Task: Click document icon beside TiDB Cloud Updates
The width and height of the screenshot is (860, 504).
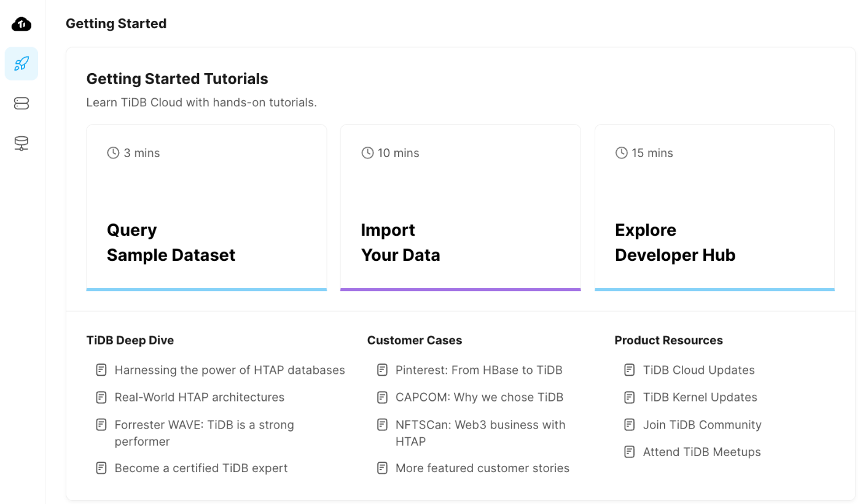Action: 629,370
